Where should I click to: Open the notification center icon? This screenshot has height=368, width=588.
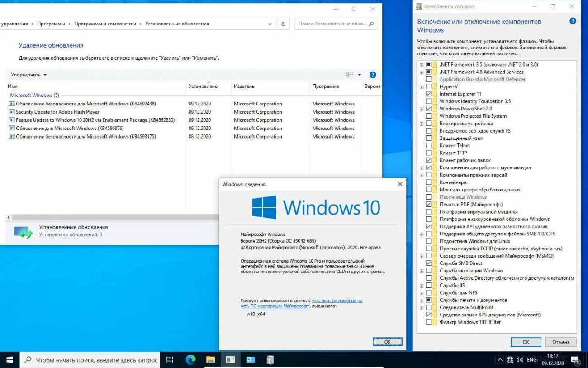[x=576, y=360]
